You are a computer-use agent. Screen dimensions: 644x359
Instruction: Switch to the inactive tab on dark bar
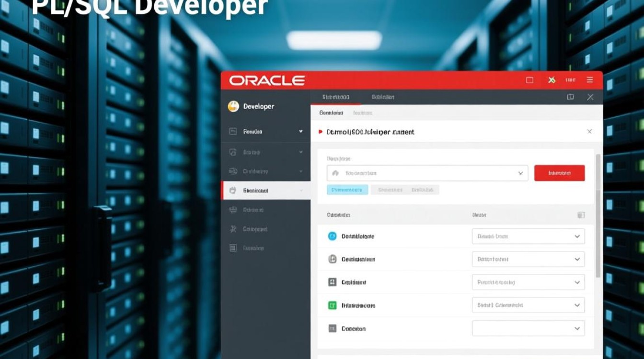pyautogui.click(x=383, y=97)
